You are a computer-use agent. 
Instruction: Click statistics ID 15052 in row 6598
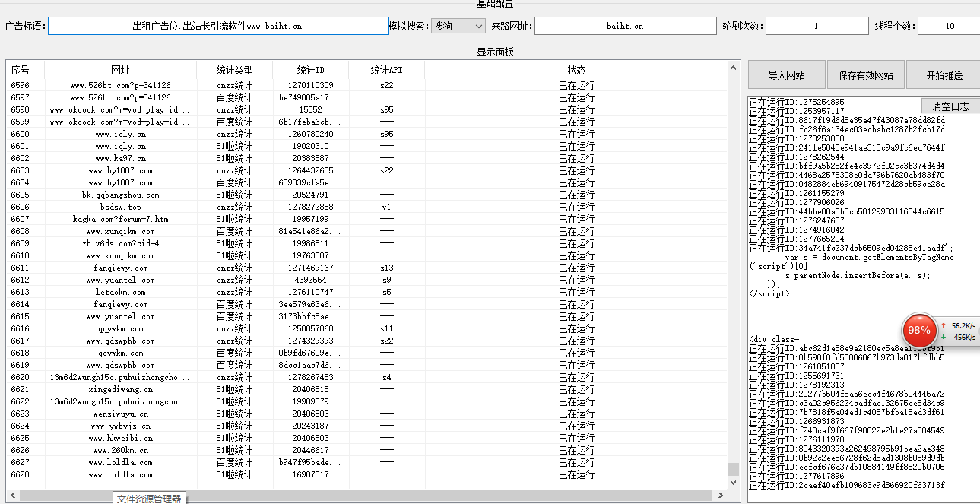coord(310,109)
